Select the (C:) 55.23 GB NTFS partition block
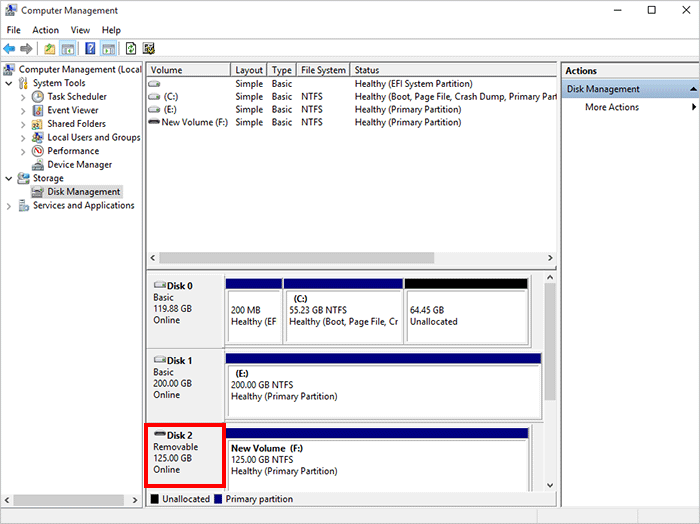700x524 pixels. coord(343,312)
